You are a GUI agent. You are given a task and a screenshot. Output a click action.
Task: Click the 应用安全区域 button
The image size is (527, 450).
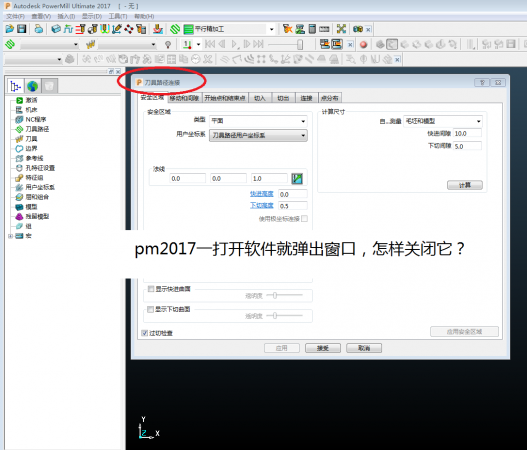(464, 332)
